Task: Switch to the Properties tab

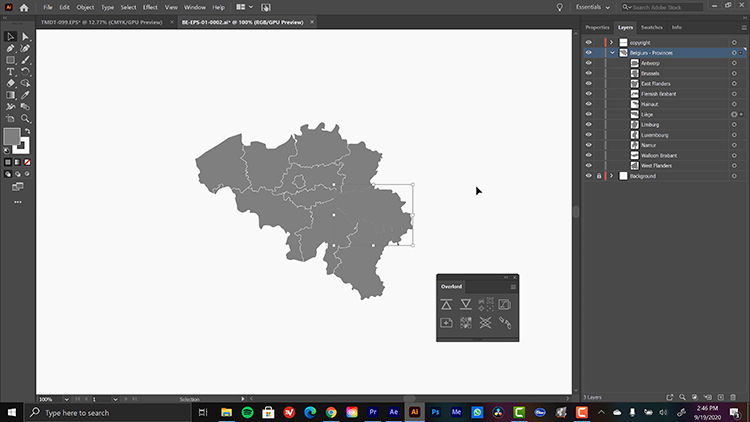Action: [x=597, y=28]
